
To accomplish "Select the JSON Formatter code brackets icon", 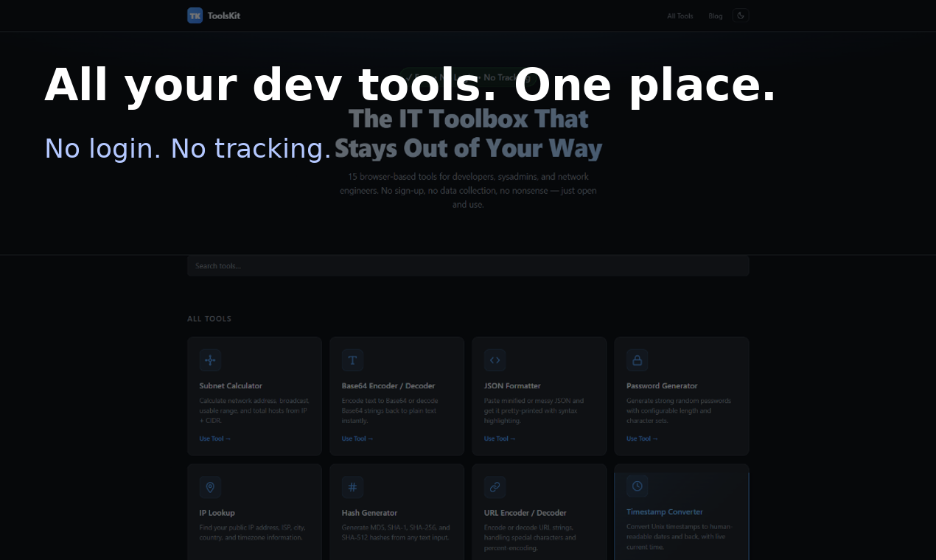I will click(495, 360).
